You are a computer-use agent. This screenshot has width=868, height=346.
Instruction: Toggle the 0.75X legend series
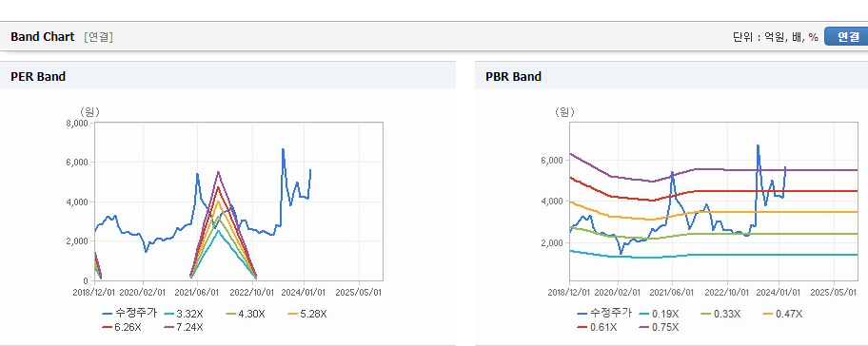pos(659,327)
